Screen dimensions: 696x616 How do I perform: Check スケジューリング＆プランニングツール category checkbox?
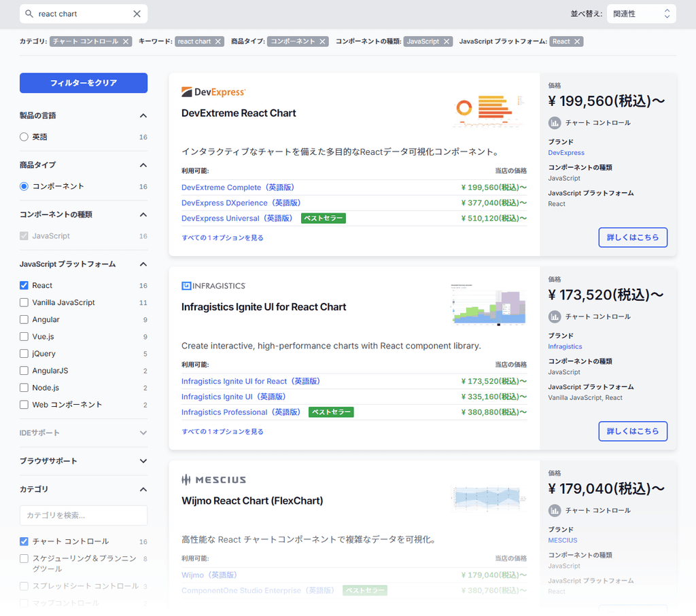(x=24, y=559)
